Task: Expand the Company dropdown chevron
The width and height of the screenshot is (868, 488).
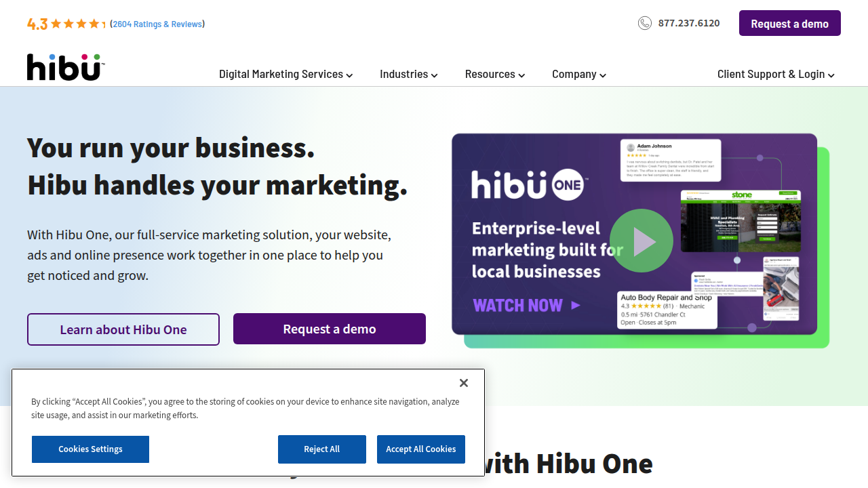Action: click(603, 75)
